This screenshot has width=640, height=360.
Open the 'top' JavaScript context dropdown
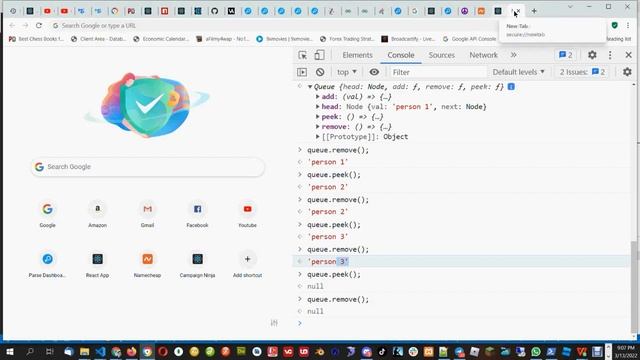tap(347, 72)
